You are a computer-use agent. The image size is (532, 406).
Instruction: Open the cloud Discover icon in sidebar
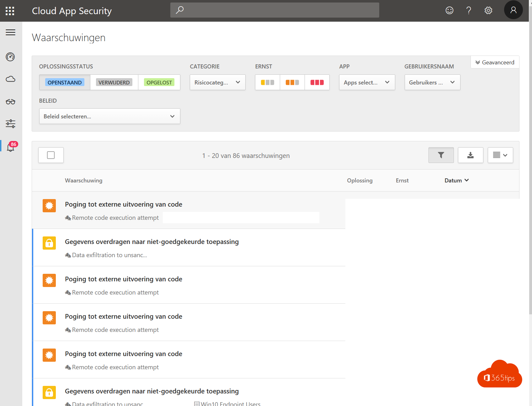(10, 79)
